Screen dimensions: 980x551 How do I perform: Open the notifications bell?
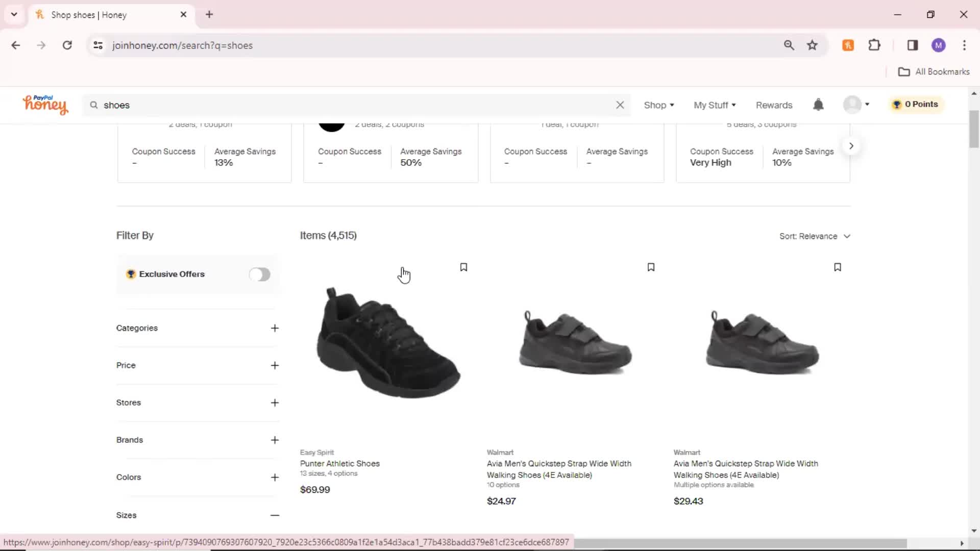pos(818,105)
